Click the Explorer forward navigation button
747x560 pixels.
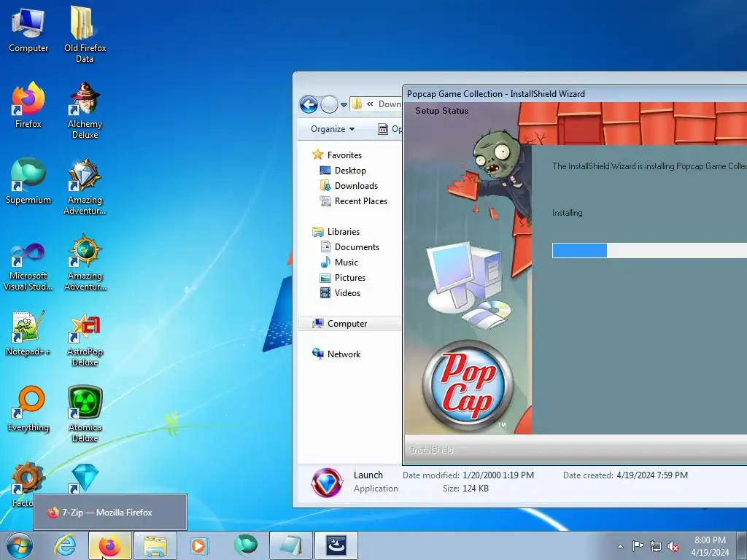coord(329,104)
